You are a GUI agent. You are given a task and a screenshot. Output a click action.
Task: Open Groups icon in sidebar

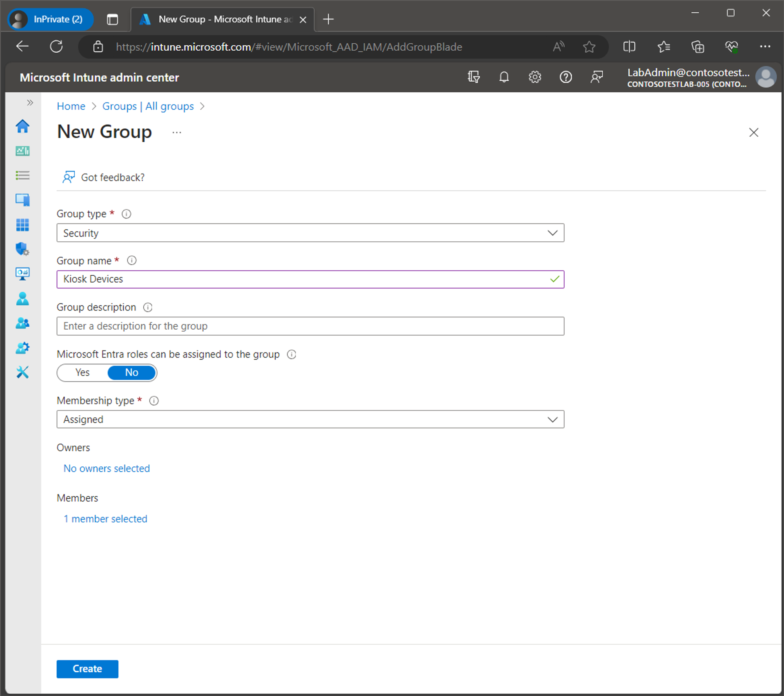click(x=22, y=323)
